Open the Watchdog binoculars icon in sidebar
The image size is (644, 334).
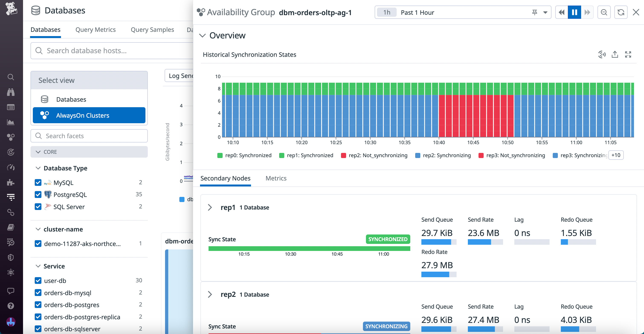click(11, 92)
